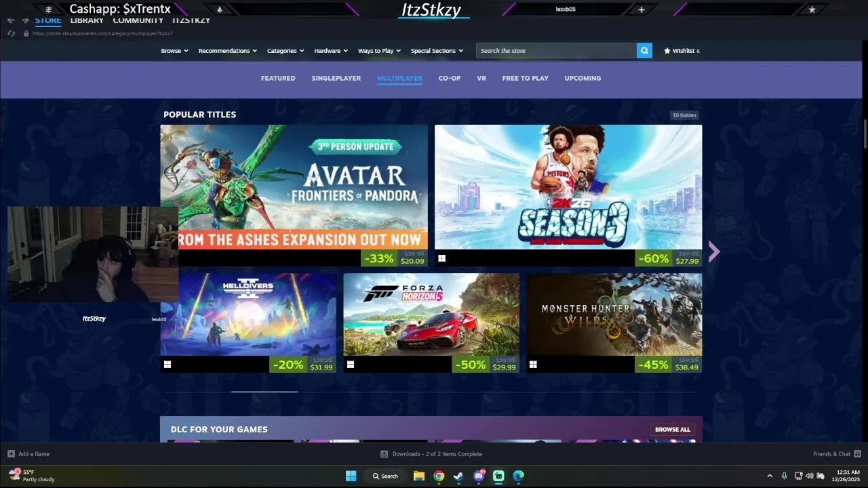Click the 10 hidden label
The image size is (868, 488).
(684, 115)
